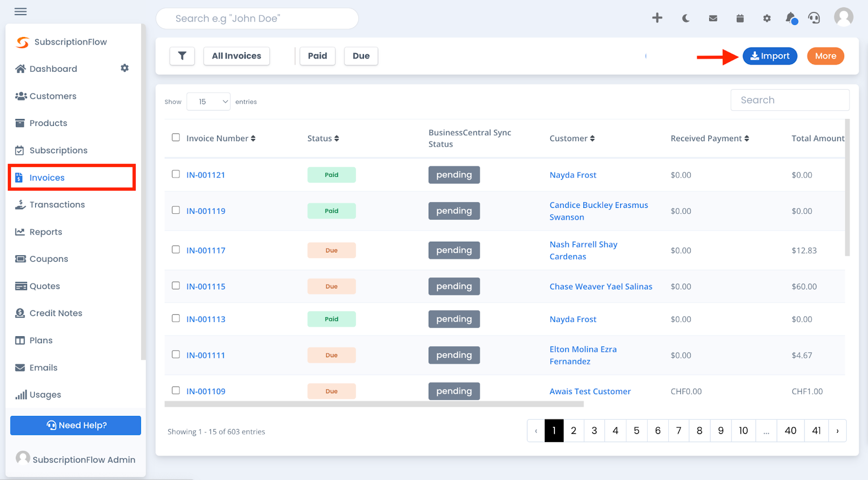The image size is (868, 480).
Task: Open the support headset icon in header
Action: [x=814, y=18]
